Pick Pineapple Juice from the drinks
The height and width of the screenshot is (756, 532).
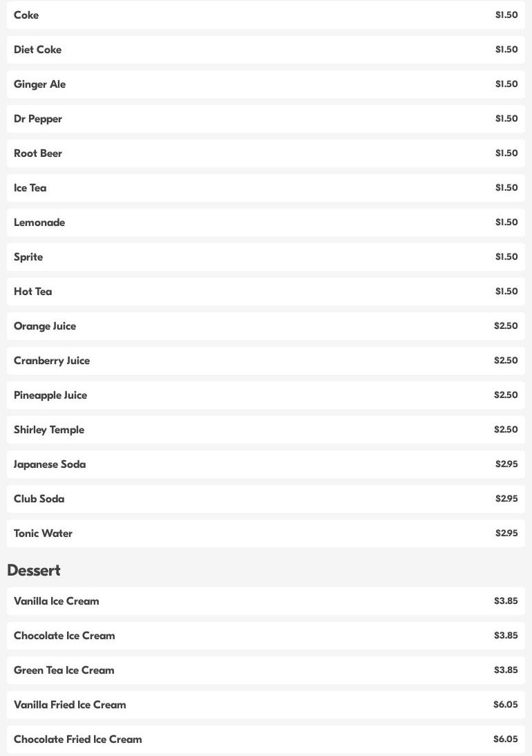tap(50, 395)
